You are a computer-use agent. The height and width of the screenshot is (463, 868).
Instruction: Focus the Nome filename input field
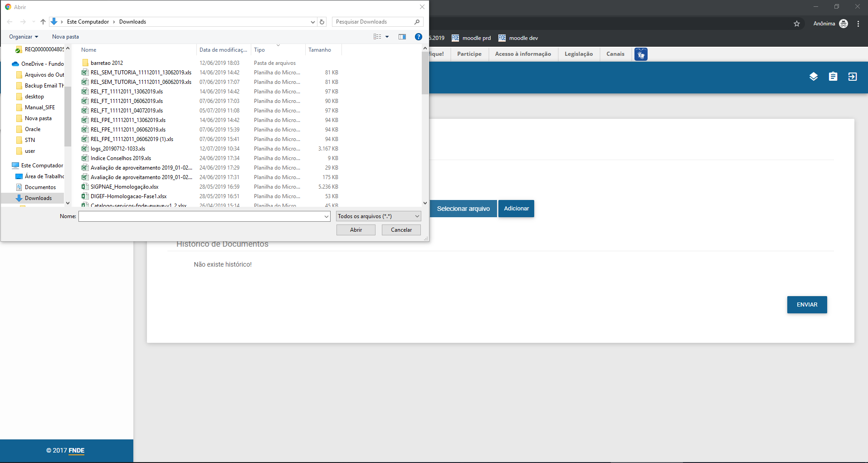(200, 216)
